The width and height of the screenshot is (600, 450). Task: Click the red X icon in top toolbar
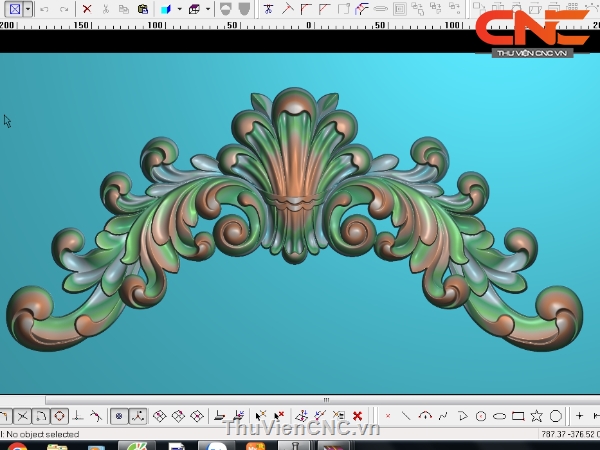pos(87,9)
